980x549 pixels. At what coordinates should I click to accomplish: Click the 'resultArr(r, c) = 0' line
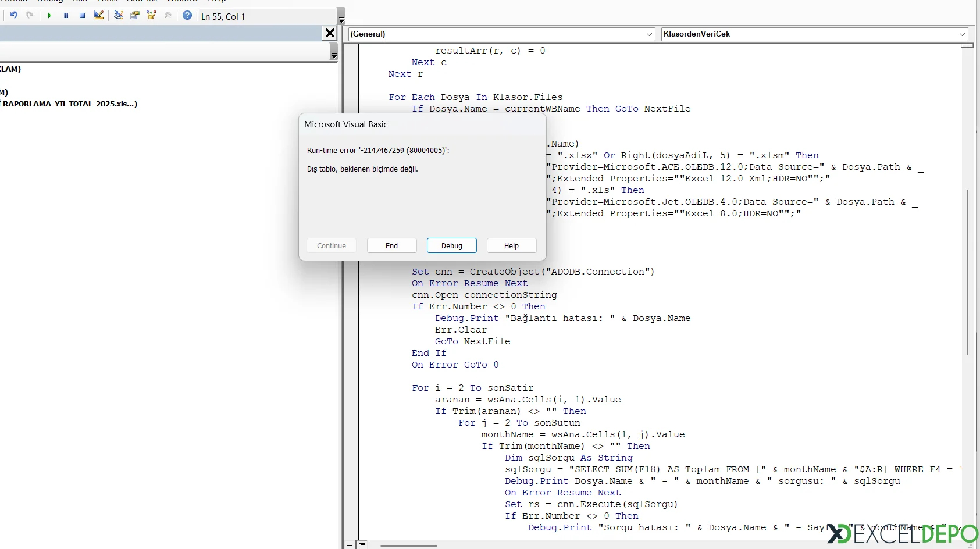(490, 51)
